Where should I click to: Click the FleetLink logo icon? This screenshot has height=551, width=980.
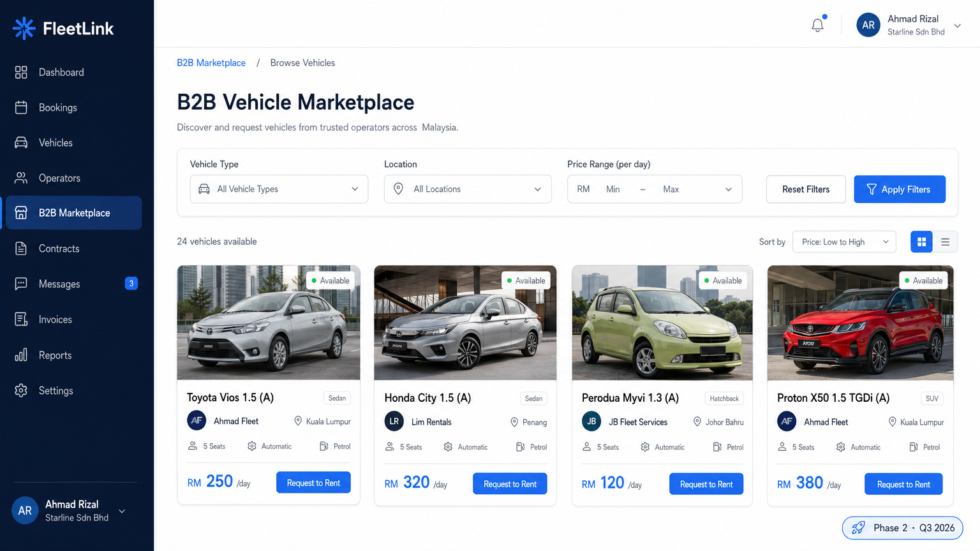pos(24,28)
